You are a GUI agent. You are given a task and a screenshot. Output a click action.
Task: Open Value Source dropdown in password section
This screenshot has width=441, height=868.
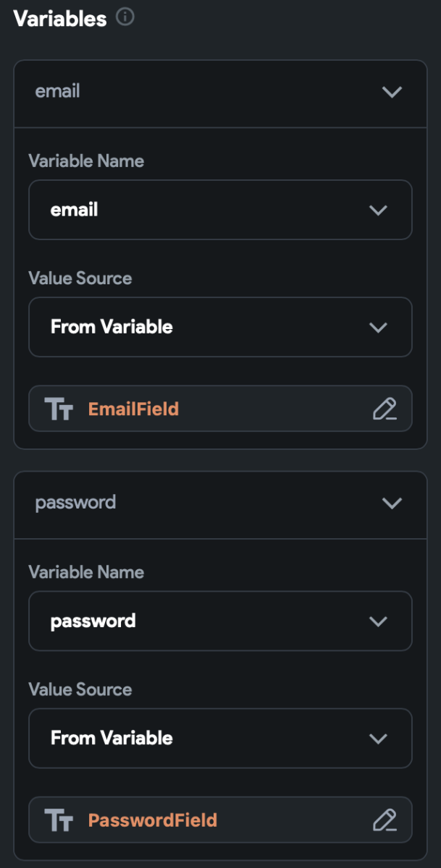click(x=219, y=738)
